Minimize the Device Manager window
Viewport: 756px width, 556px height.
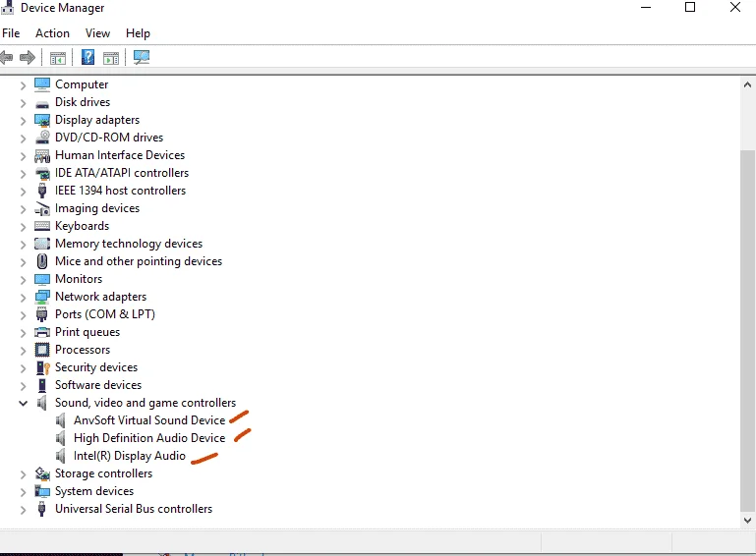pyautogui.click(x=646, y=7)
